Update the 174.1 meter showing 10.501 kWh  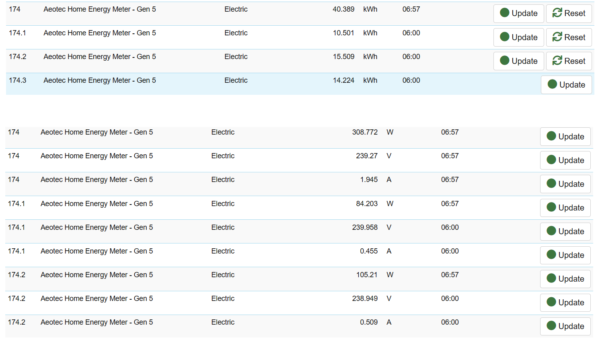point(518,37)
